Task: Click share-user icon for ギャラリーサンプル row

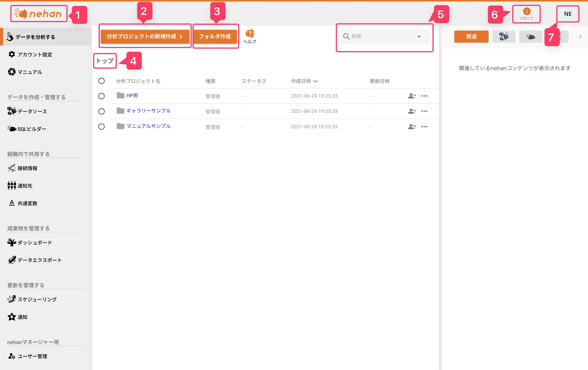Action: (x=412, y=111)
